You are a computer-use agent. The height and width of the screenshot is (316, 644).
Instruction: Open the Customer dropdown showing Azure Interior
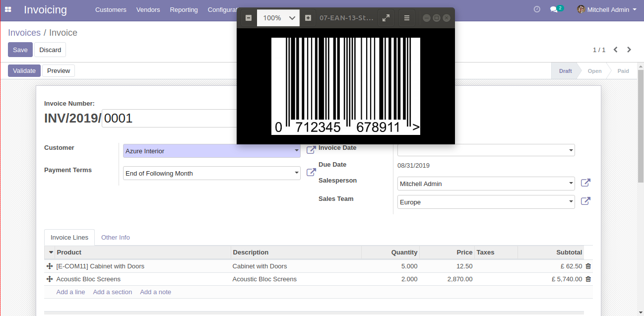click(x=212, y=151)
